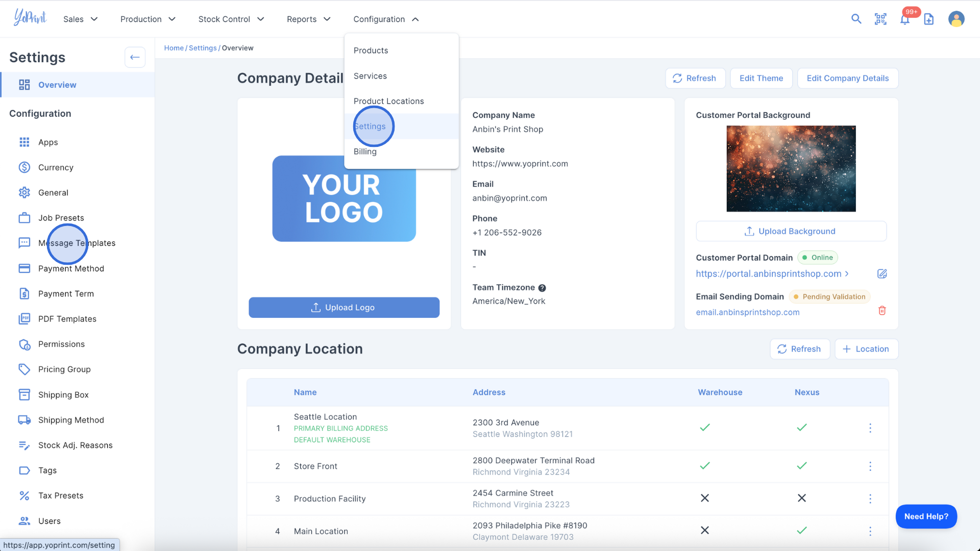The width and height of the screenshot is (980, 551).
Task: Delete the email sending domain trash icon
Action: [x=882, y=311]
